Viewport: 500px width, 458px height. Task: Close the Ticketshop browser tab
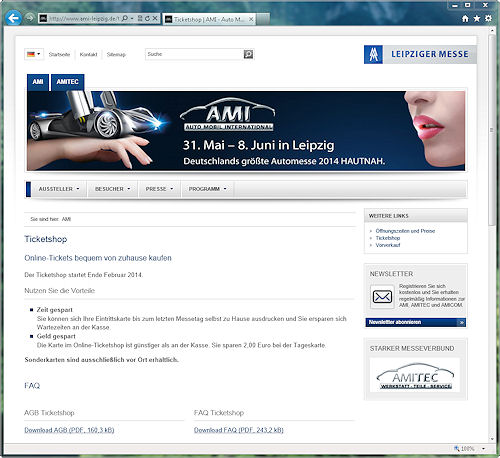tap(251, 20)
